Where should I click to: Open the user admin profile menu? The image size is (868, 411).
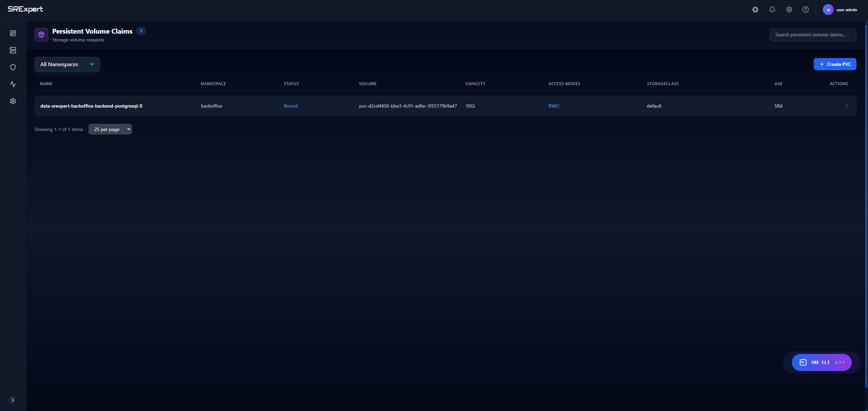click(840, 10)
